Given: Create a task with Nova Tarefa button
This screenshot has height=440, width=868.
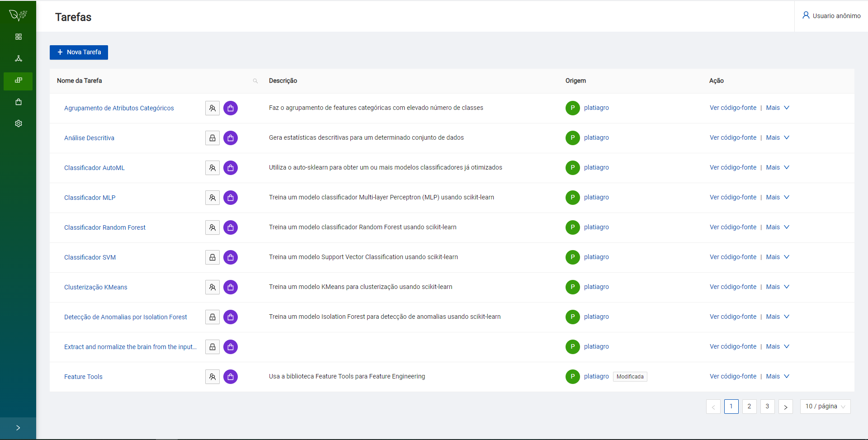Looking at the screenshot, I should click(x=79, y=52).
